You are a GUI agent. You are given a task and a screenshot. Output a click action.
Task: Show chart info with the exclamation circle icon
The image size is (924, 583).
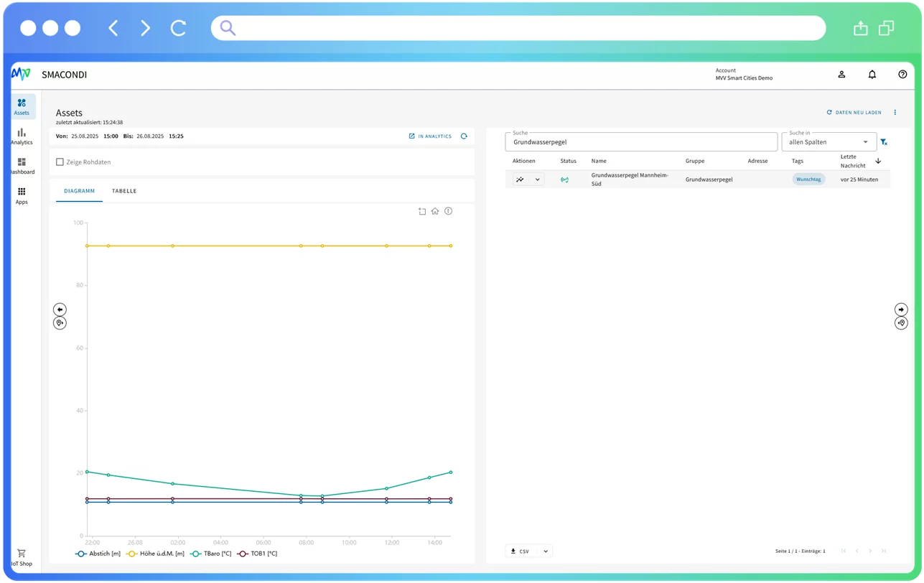448,211
